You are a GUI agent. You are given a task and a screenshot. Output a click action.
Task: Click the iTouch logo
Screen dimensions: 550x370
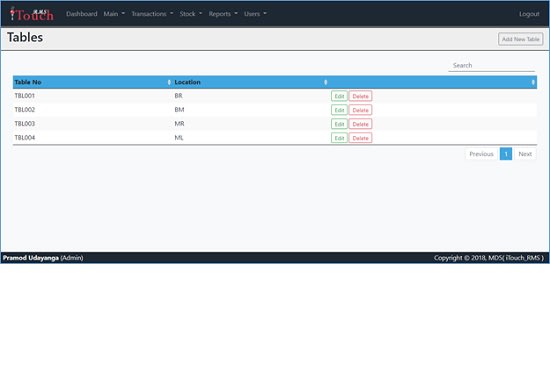(x=32, y=14)
